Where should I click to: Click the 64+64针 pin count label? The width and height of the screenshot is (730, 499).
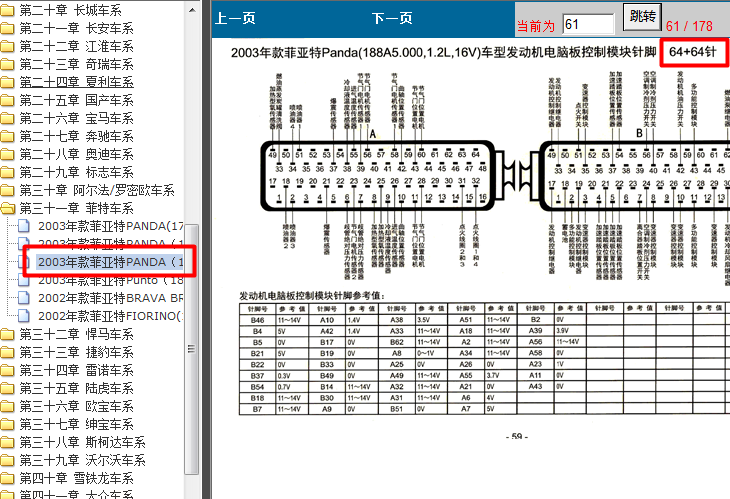pos(693,52)
